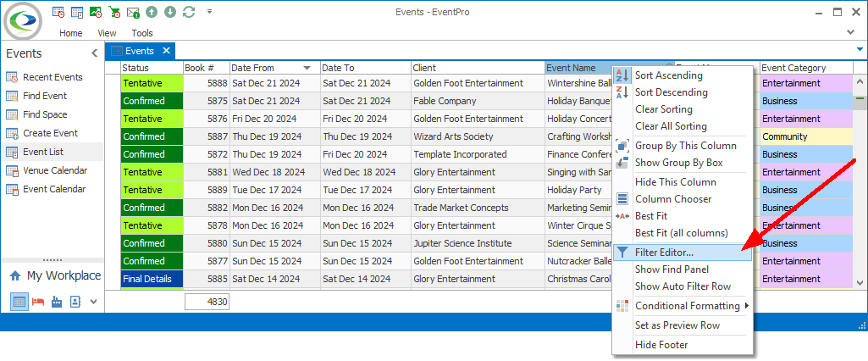This screenshot has width=868, height=361.
Task: Toggle sort on Date From column header
Action: pos(275,68)
